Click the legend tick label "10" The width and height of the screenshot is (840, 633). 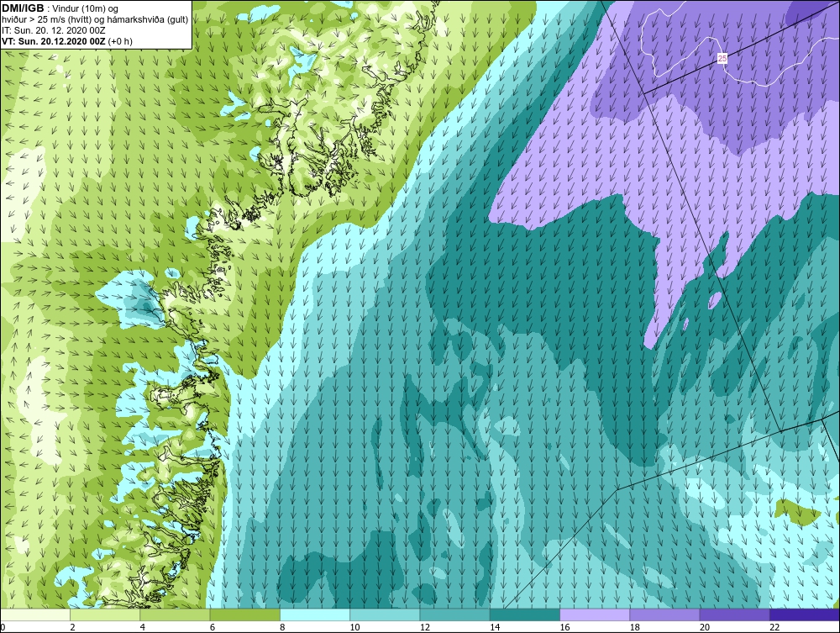354,628
